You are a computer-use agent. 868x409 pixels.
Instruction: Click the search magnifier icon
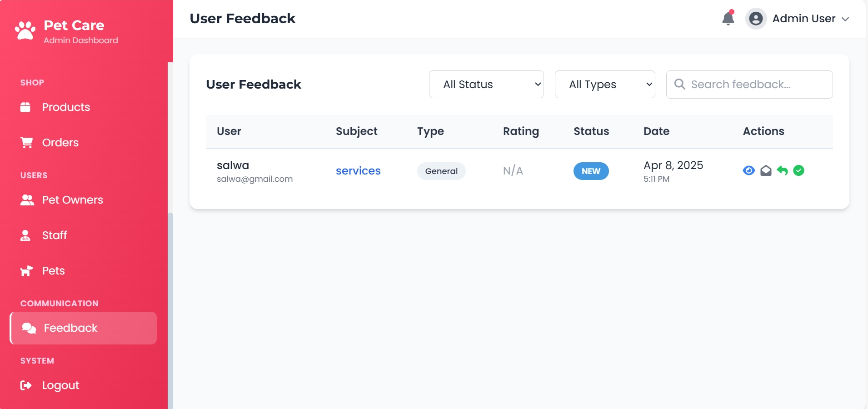coord(679,84)
